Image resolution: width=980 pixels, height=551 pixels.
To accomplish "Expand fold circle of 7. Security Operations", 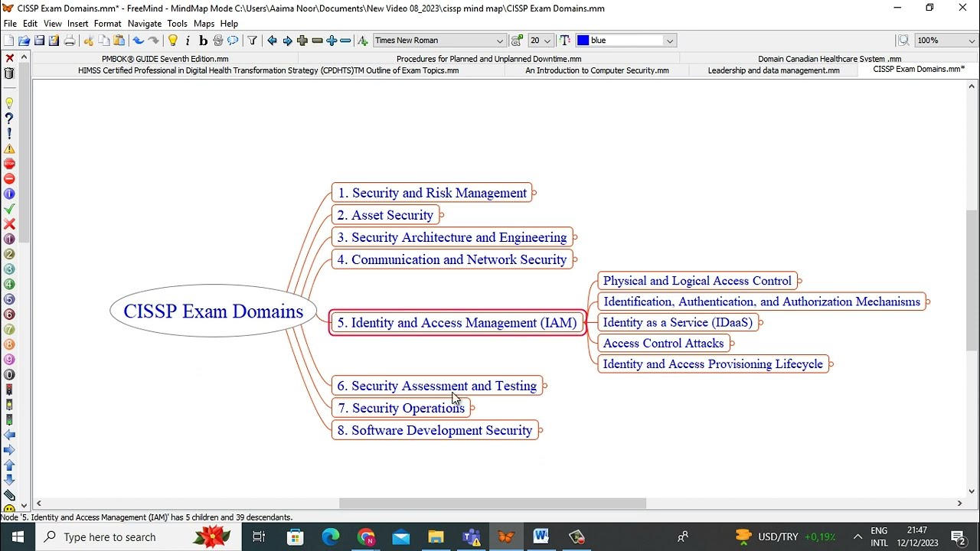I will 472,409.
